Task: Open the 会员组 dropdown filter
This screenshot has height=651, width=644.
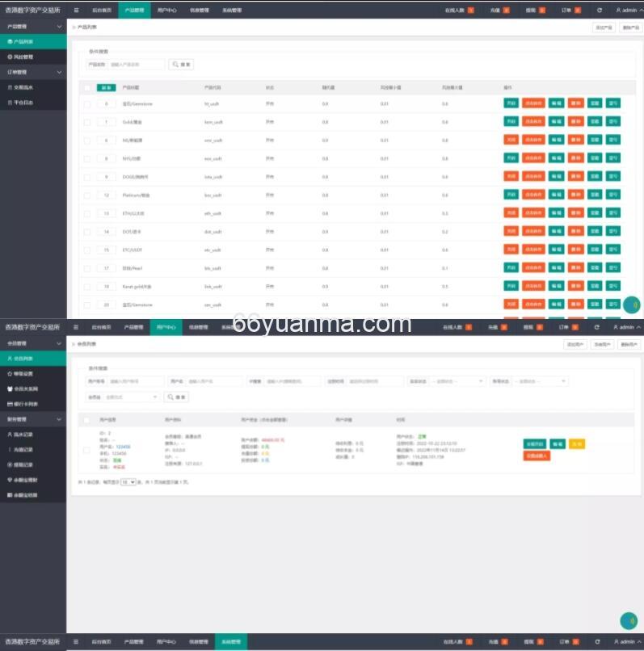Action: pyautogui.click(x=133, y=397)
